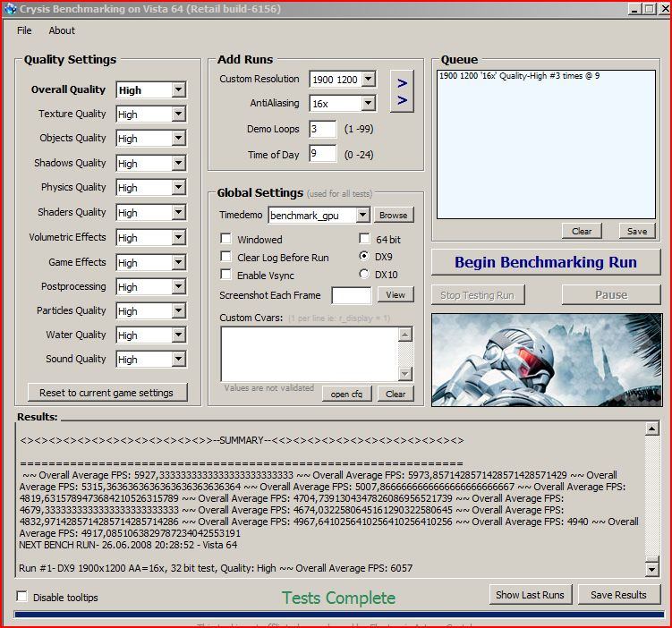Click Results scroll down arrow

[x=651, y=569]
